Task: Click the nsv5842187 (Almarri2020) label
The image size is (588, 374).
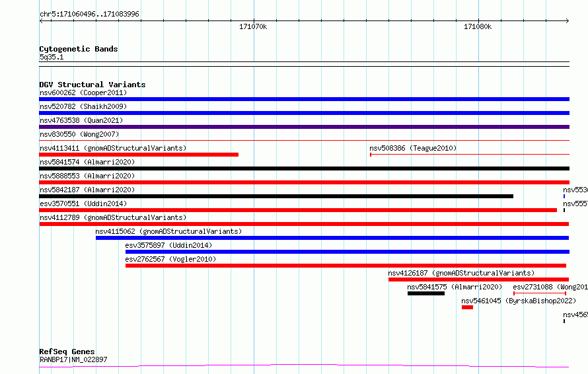Action: click(87, 190)
